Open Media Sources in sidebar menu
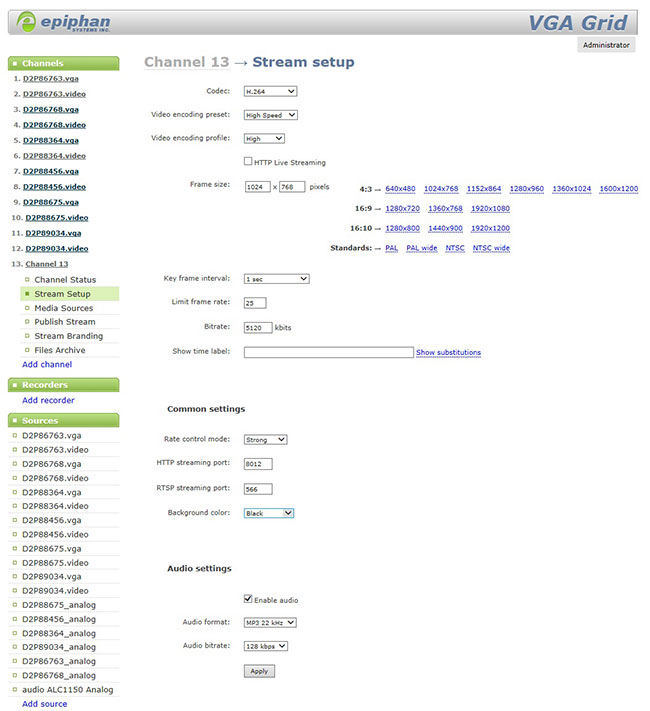The height and width of the screenshot is (711, 650). (x=63, y=308)
